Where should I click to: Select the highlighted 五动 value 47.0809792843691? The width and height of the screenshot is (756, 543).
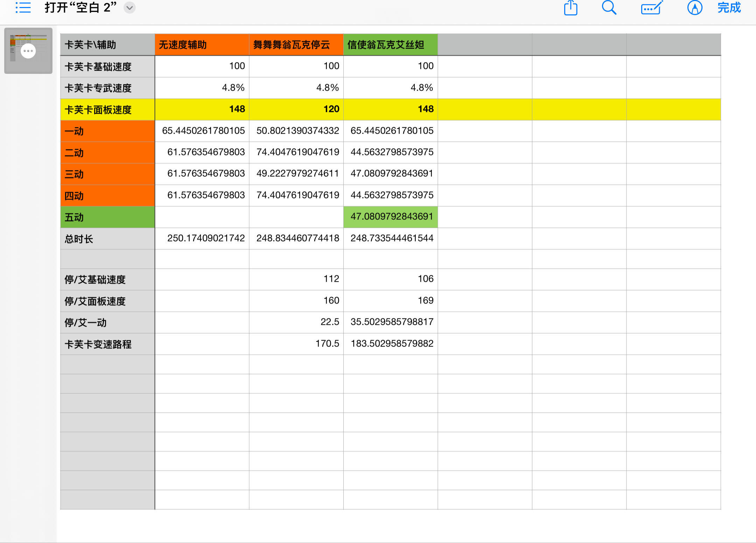point(391,217)
